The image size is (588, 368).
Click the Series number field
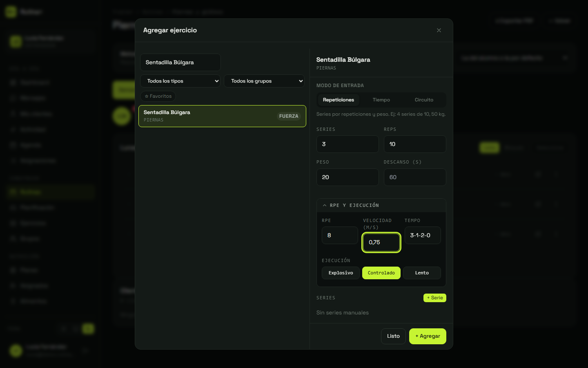(347, 144)
